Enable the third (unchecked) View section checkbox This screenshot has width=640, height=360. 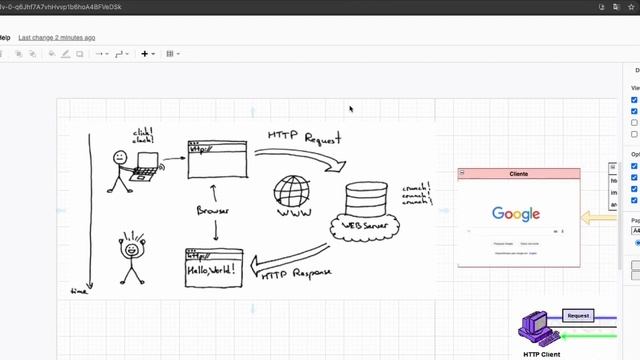click(634, 123)
